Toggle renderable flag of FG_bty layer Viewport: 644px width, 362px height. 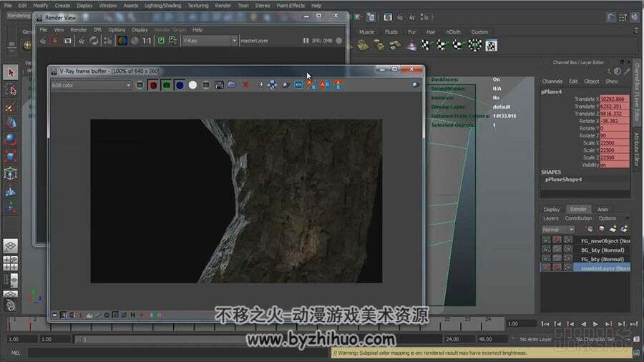pyautogui.click(x=546, y=258)
